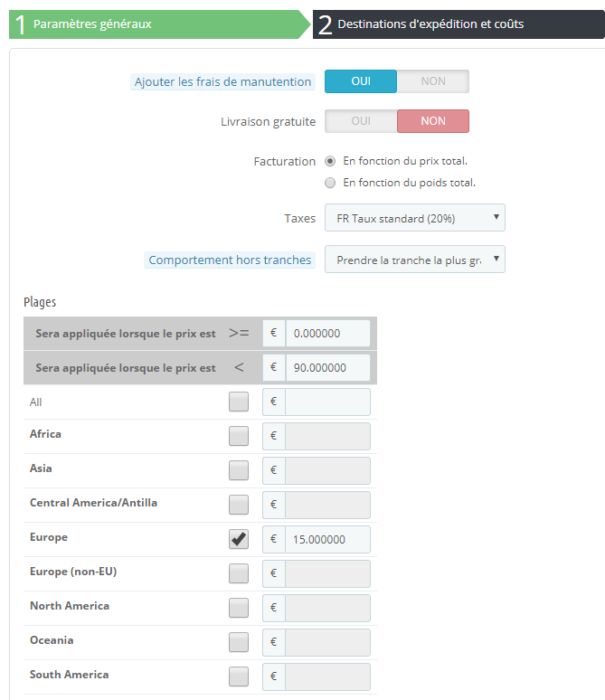Image resolution: width=605 pixels, height=700 pixels.
Task: Select billing by total price radio
Action: click(x=330, y=161)
